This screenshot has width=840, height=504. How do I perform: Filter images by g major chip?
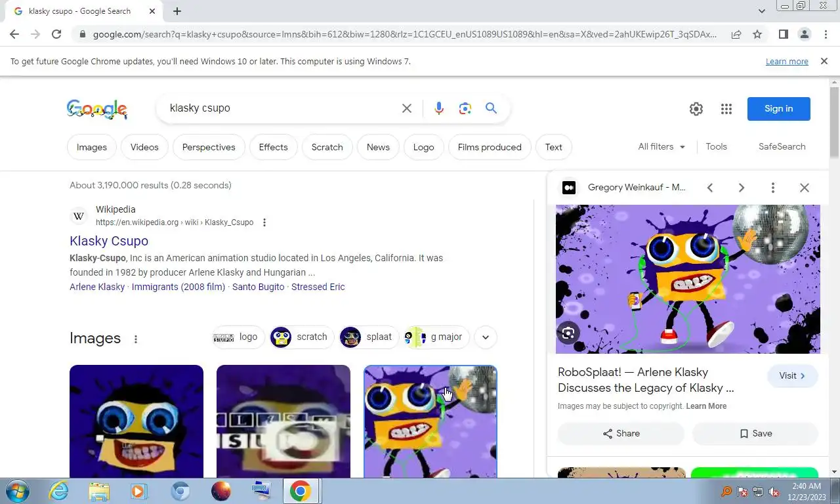[x=435, y=337]
